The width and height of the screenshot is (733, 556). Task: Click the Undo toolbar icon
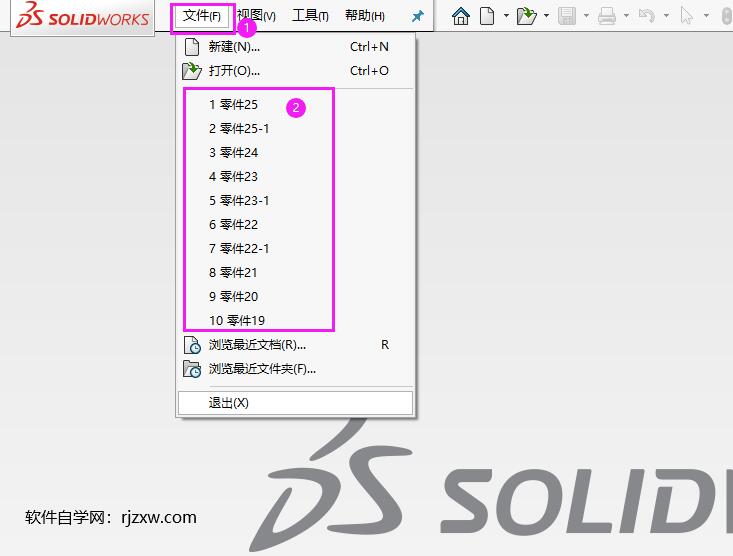point(647,16)
